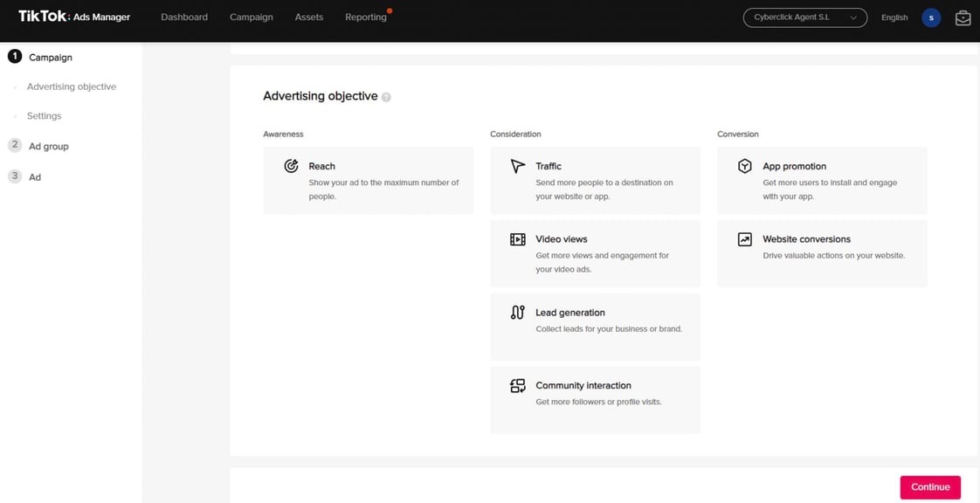Open the Assets menu

point(308,17)
